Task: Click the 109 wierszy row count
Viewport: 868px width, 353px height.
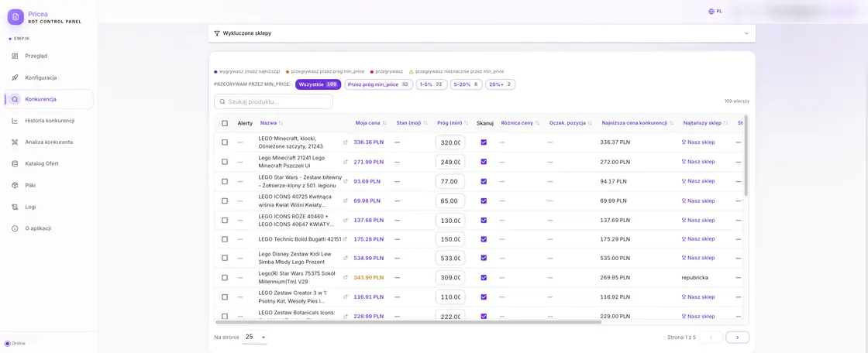Action: click(737, 101)
